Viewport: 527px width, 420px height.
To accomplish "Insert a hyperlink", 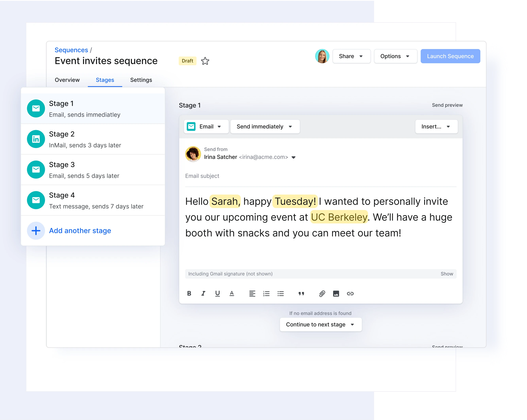I will pyautogui.click(x=350, y=293).
